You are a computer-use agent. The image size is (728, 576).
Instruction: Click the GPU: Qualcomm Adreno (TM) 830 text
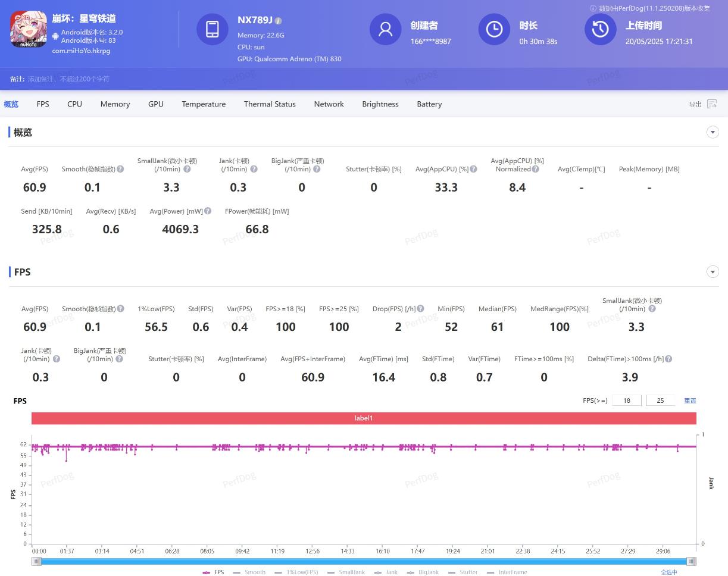coord(289,59)
